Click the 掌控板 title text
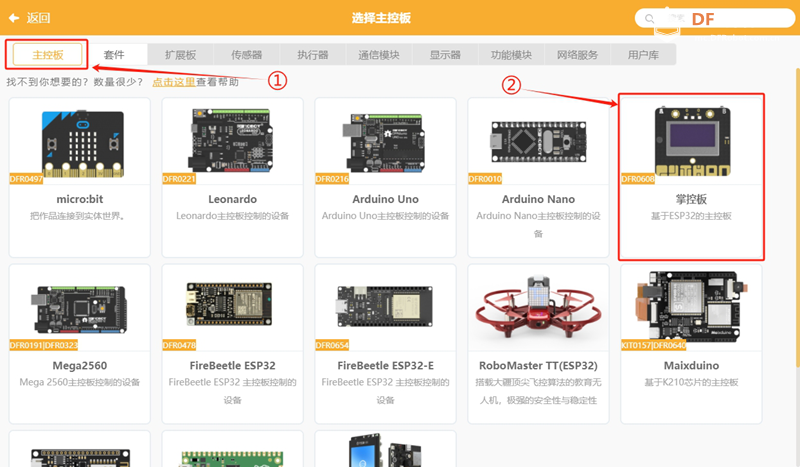Viewport: 800px width, 467px height. point(691,199)
